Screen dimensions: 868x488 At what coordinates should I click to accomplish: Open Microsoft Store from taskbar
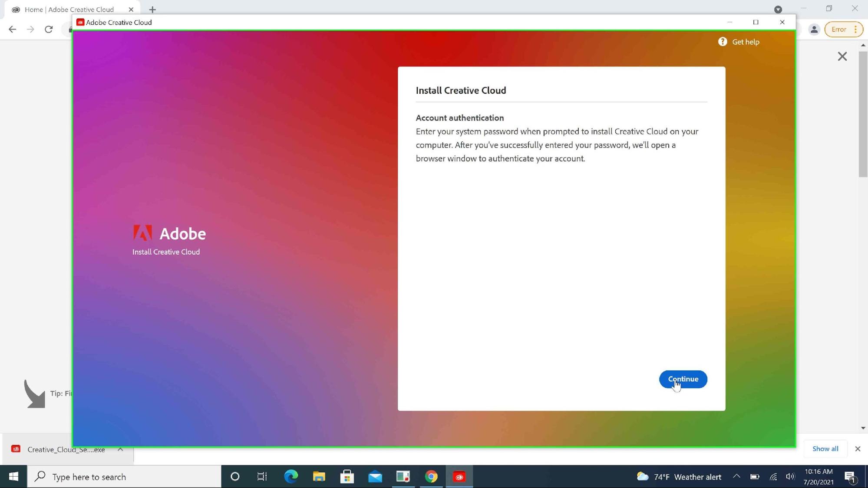click(x=347, y=477)
